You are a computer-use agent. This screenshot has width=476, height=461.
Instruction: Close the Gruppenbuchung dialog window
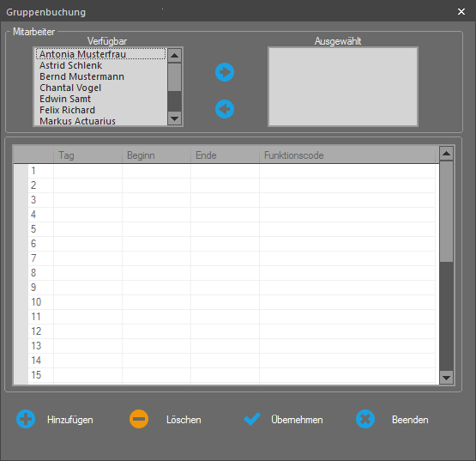coord(461,11)
